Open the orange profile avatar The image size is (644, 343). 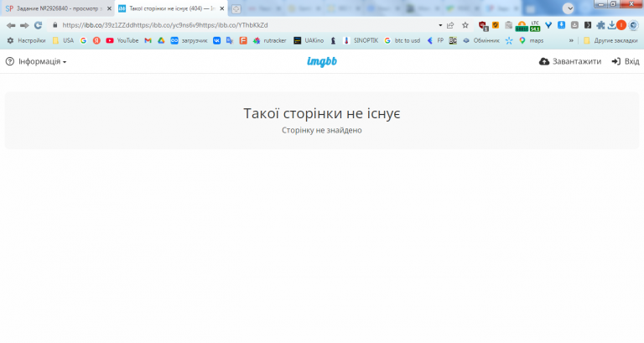(x=621, y=25)
